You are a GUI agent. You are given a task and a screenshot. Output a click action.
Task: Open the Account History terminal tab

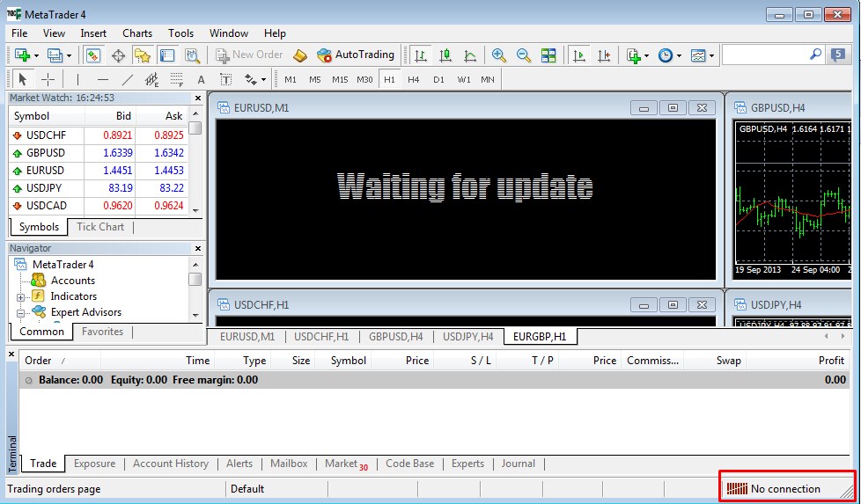click(170, 464)
